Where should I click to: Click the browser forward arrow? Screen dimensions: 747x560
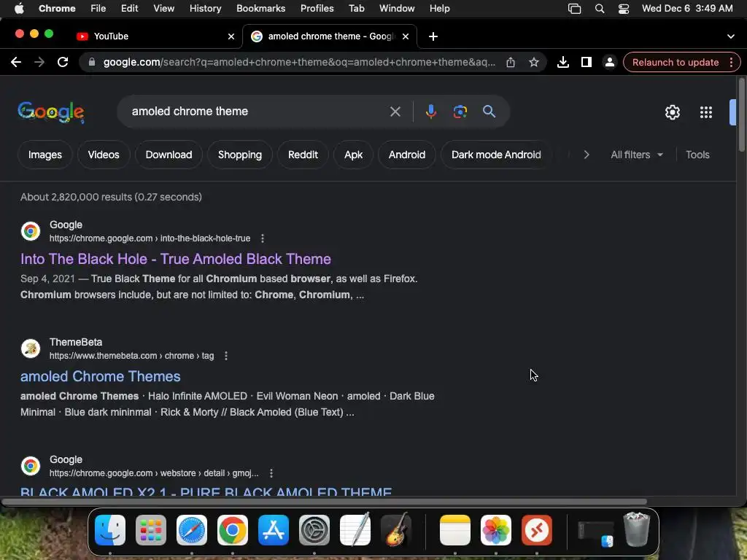39,62
